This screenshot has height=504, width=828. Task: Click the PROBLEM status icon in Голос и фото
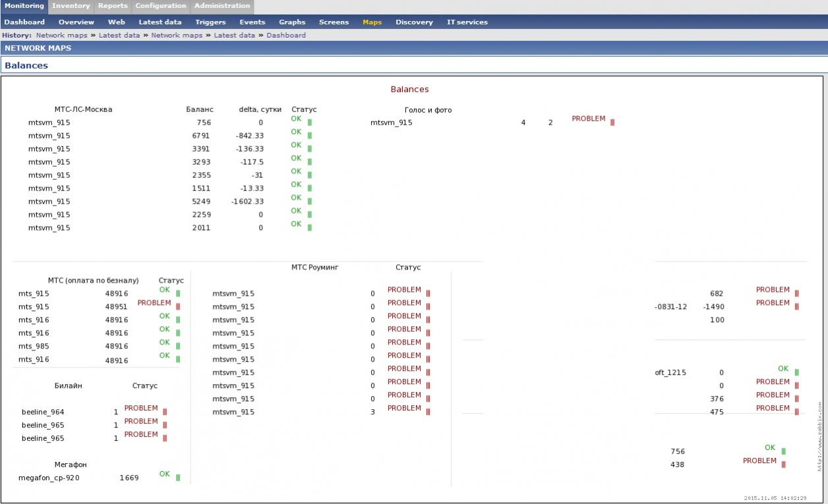click(x=612, y=123)
